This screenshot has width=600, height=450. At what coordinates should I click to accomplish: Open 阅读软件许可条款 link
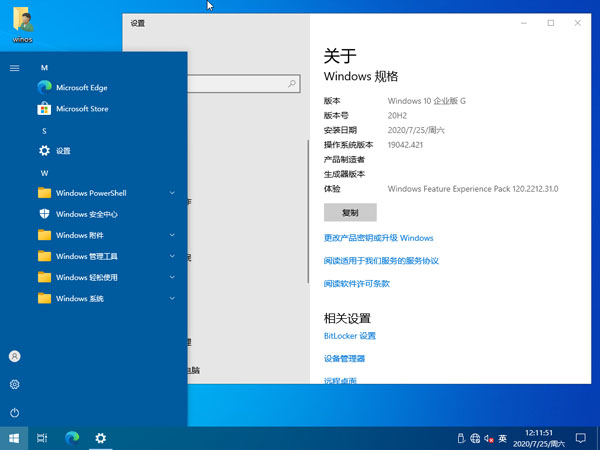[357, 284]
